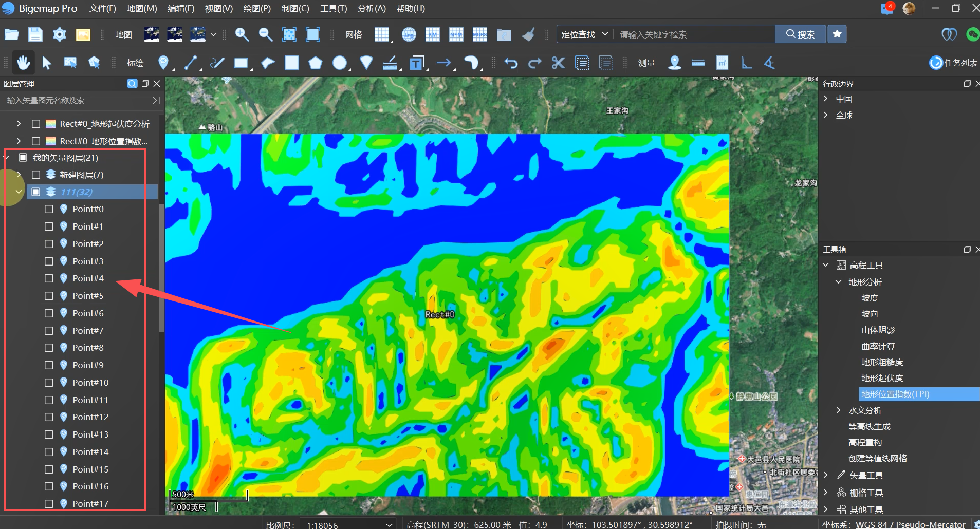Select the line drawing tool
This screenshot has width=980, height=529.
tap(191, 63)
